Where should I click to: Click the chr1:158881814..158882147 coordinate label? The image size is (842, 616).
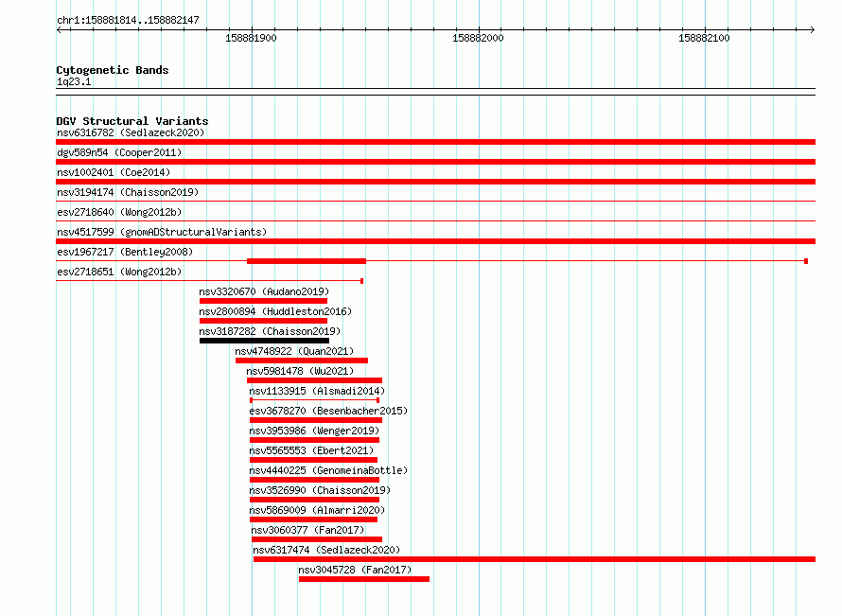[x=128, y=20]
